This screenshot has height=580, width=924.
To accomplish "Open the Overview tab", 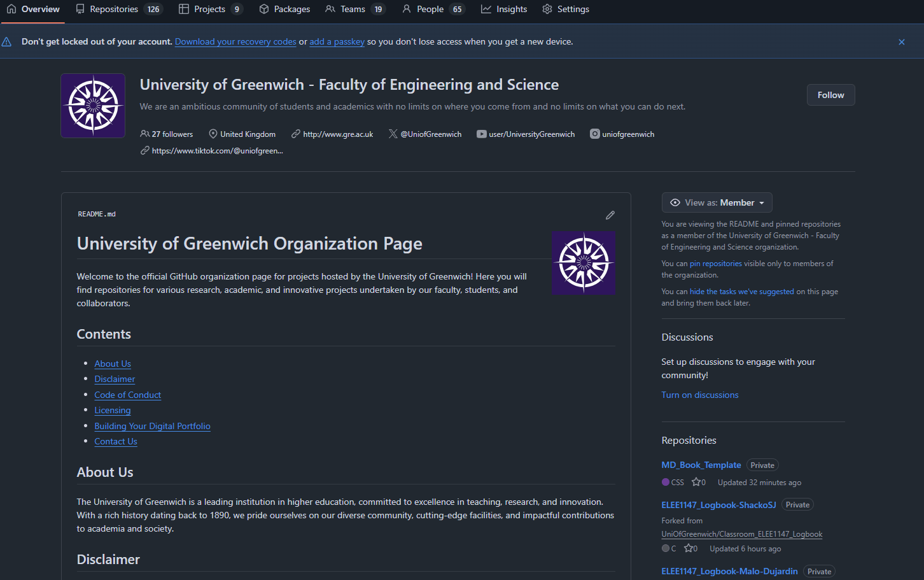I will point(33,9).
